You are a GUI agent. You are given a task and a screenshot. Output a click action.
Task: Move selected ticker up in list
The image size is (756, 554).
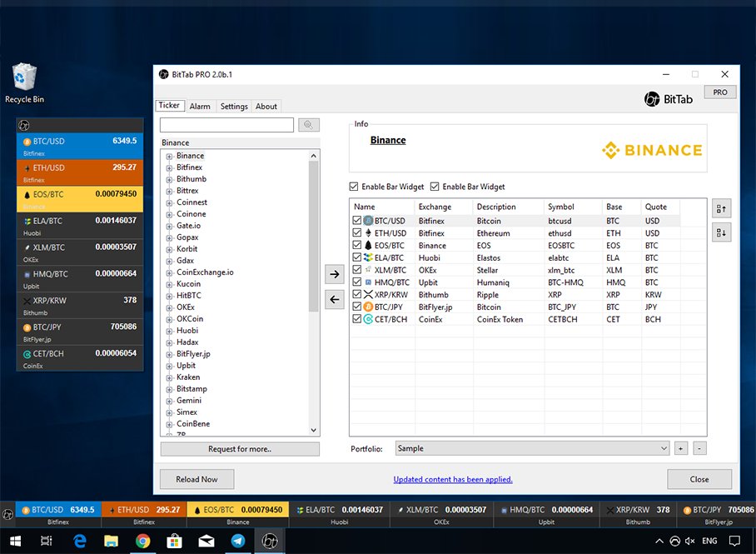pos(721,208)
